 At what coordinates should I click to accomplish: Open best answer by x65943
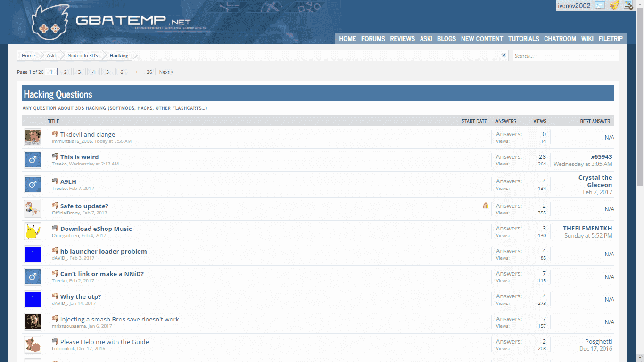pyautogui.click(x=602, y=156)
